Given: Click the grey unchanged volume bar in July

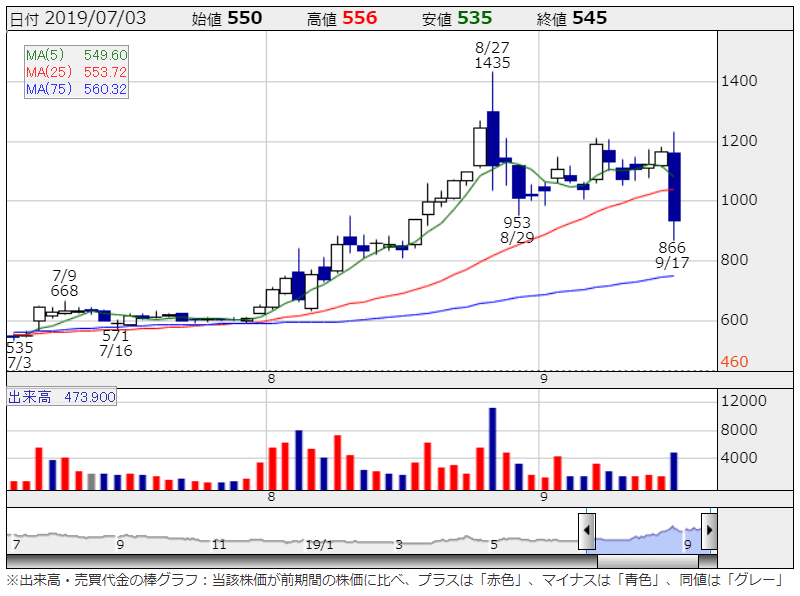Looking at the screenshot, I should click(x=91, y=482).
